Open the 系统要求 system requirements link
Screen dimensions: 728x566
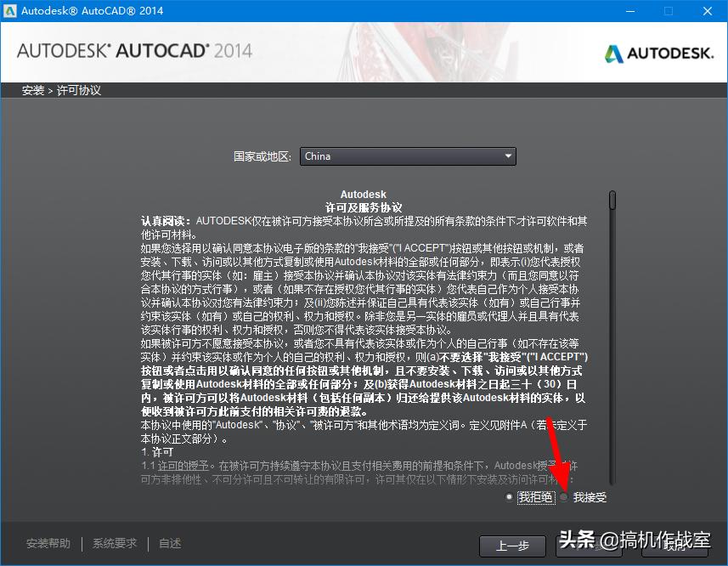tap(114, 543)
